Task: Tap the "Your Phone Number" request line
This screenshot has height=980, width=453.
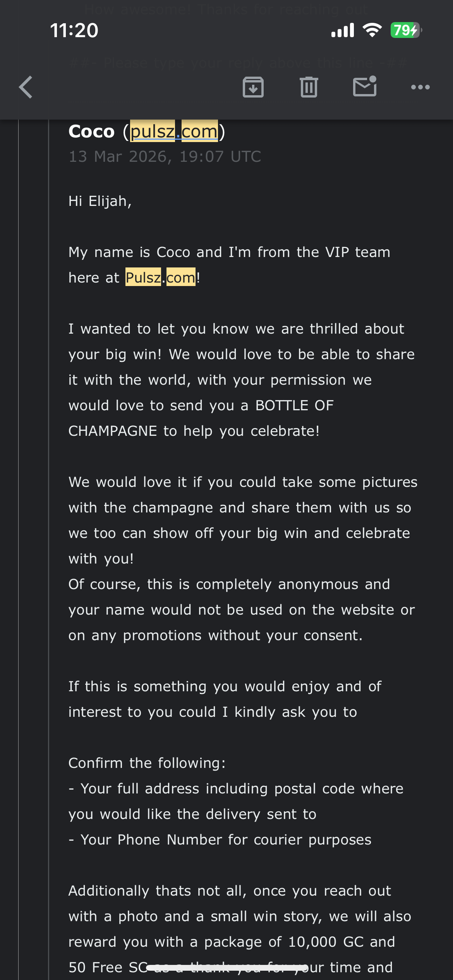Action: [225, 840]
